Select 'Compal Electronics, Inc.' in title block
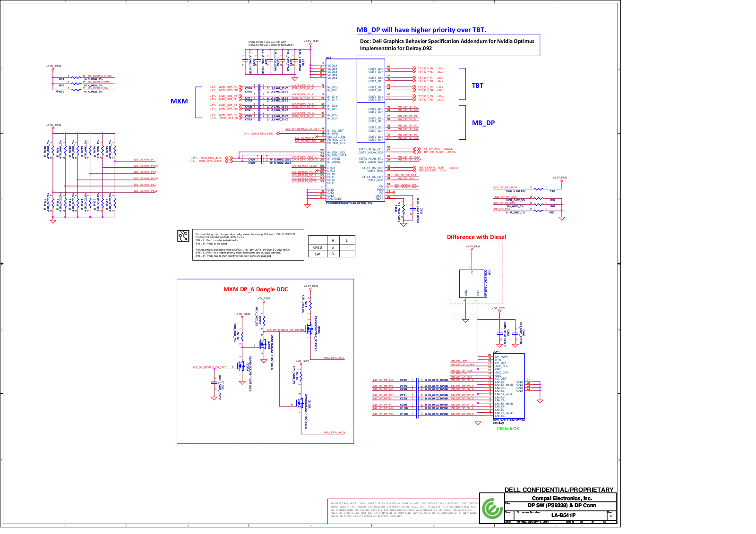The width and height of the screenshot is (756, 534). tap(562, 498)
